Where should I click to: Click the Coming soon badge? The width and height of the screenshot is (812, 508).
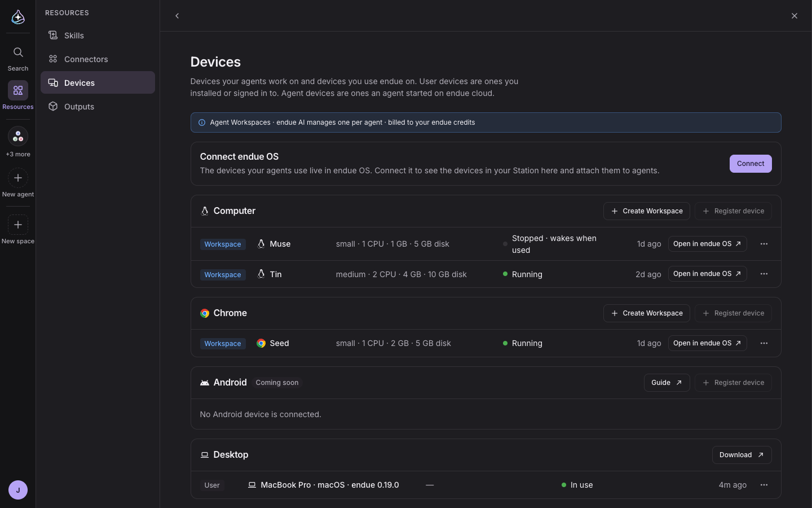click(x=277, y=383)
